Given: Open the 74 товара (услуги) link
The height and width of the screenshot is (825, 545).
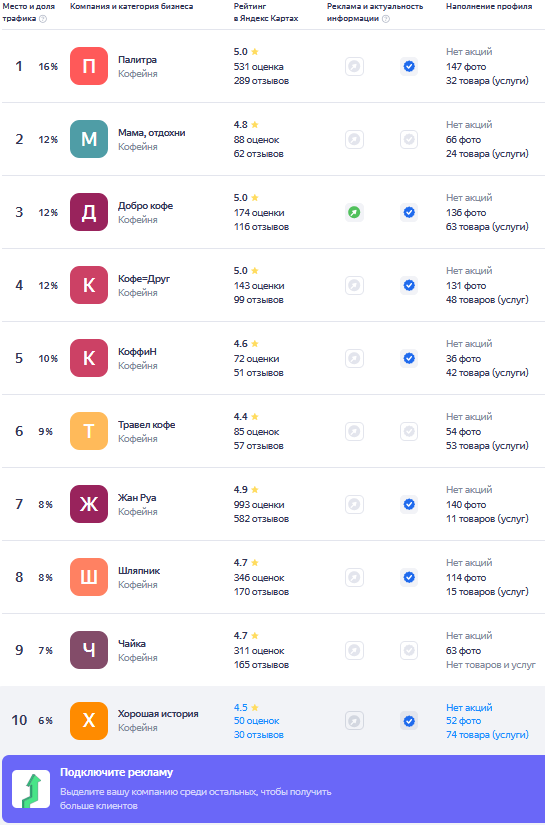Looking at the screenshot, I should coord(487,735).
